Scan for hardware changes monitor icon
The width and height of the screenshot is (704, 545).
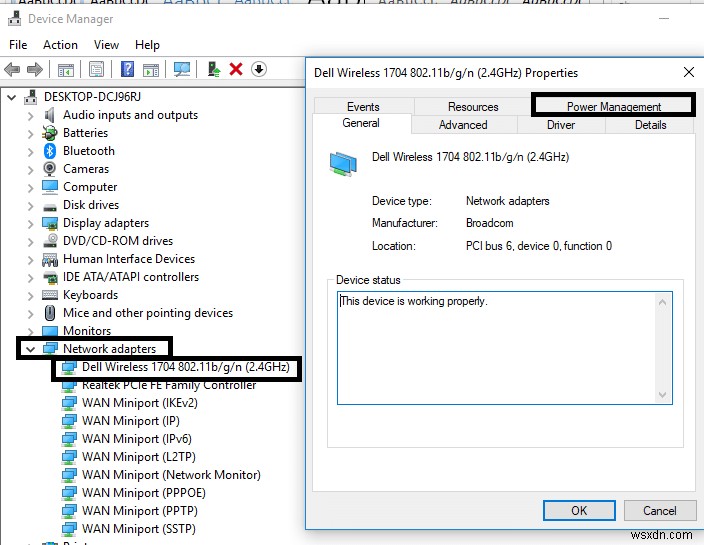pyautogui.click(x=182, y=69)
